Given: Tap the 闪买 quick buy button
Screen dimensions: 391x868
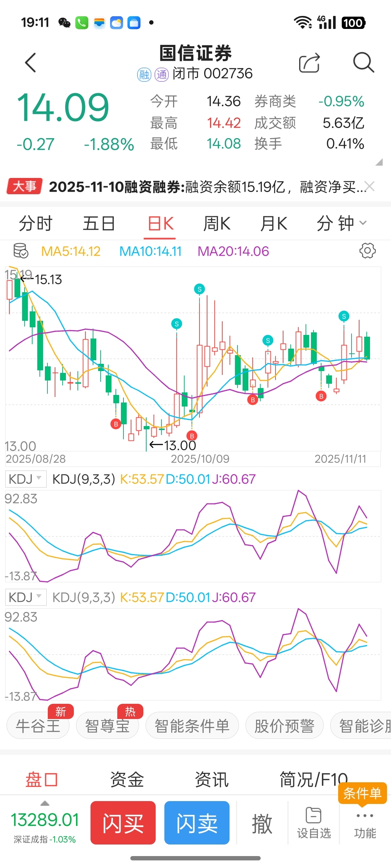Looking at the screenshot, I should 123,823.
